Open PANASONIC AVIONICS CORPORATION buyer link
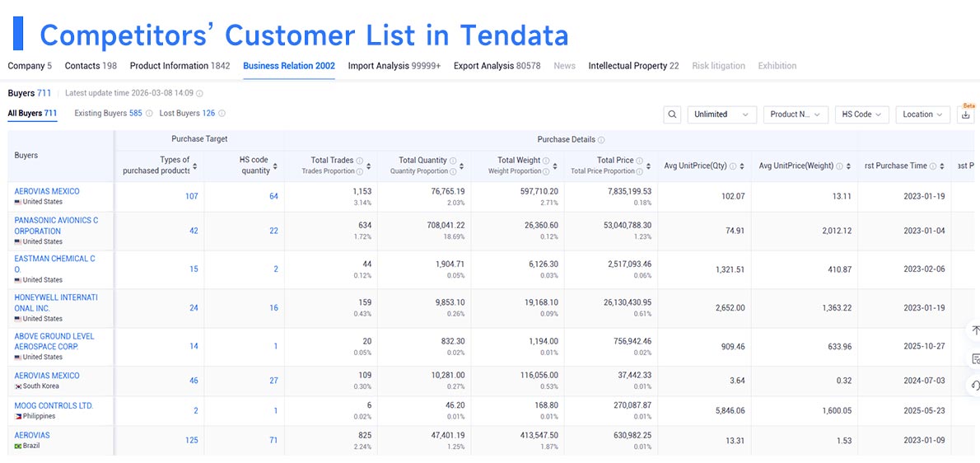 point(56,226)
